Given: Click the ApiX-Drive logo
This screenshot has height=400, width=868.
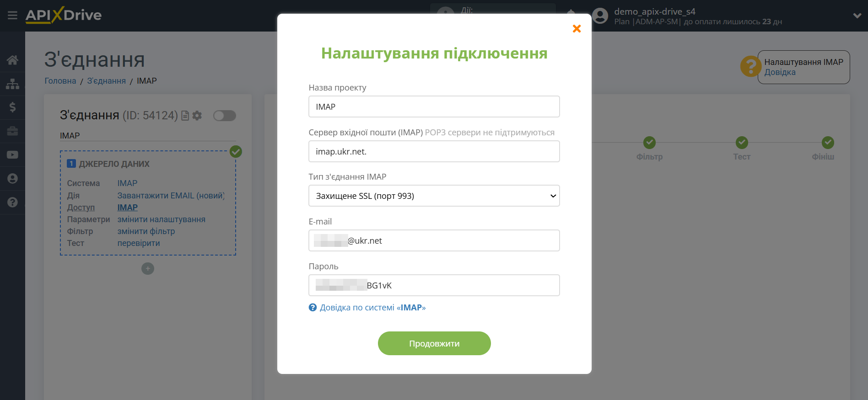Looking at the screenshot, I should 64,15.
